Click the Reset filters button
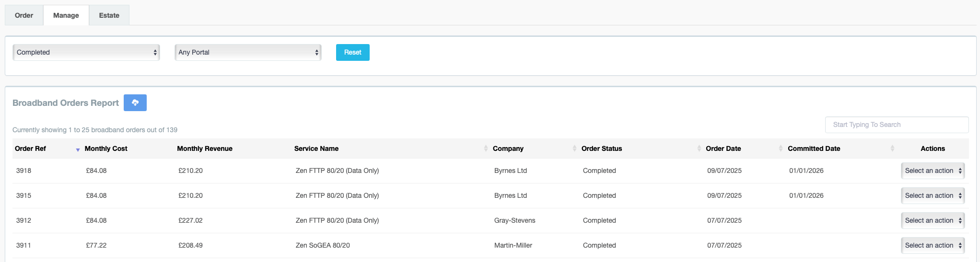 click(353, 52)
